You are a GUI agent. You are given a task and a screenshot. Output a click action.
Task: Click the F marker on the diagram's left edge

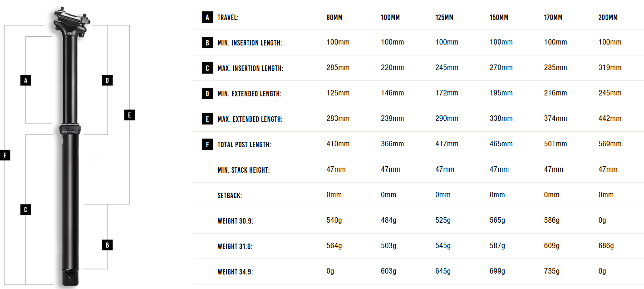tap(5, 155)
